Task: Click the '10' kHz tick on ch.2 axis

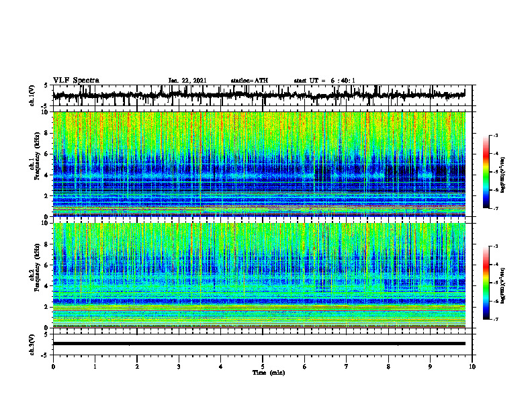Action: [x=46, y=223]
